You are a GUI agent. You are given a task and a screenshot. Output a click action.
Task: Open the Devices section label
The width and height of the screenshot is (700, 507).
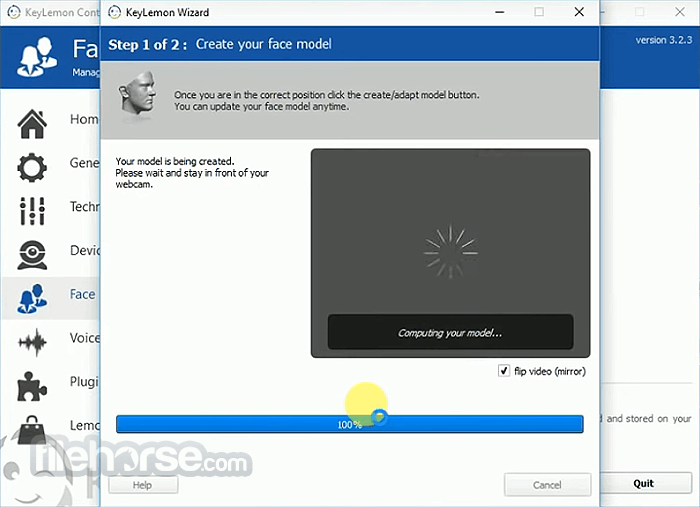85,250
